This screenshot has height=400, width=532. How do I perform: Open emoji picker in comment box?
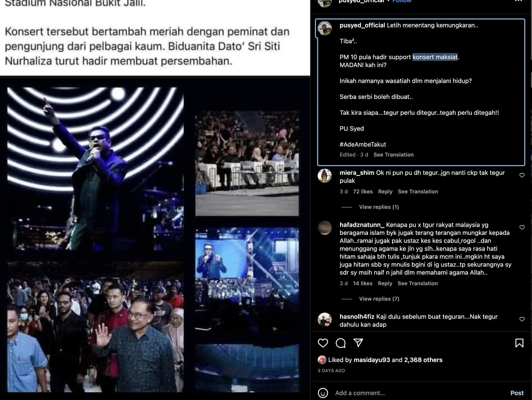pyautogui.click(x=323, y=393)
